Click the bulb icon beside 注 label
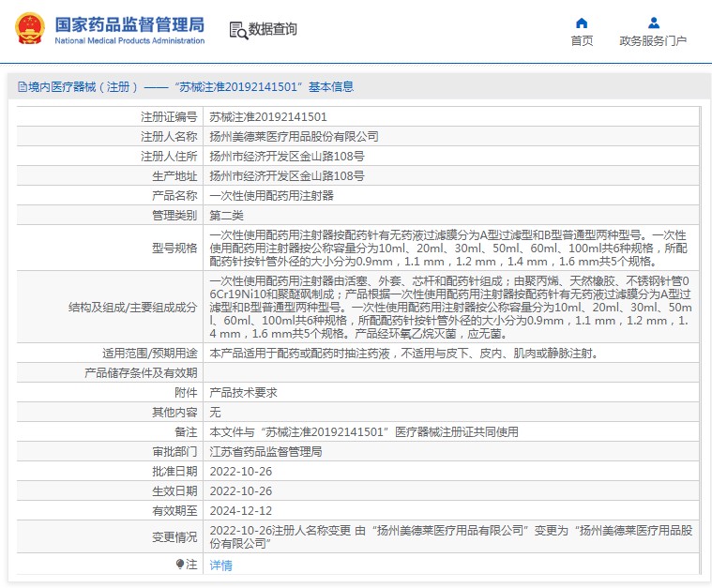 tap(180, 565)
